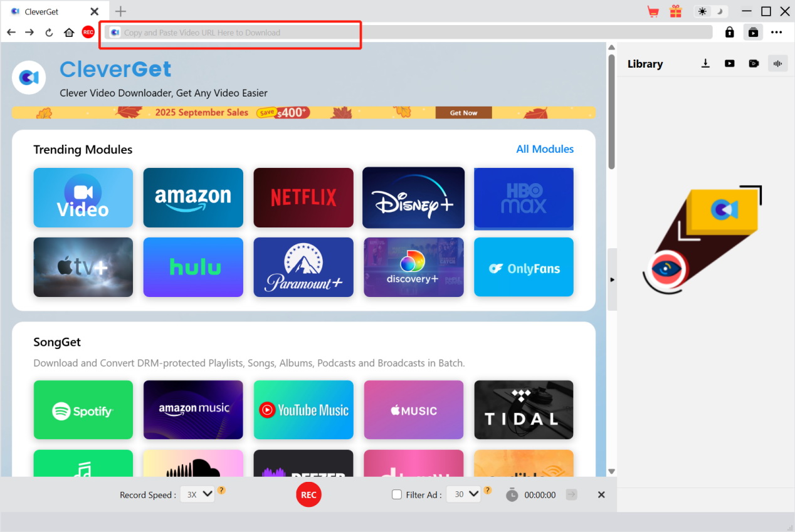Open the Spotify tile in SongGet

click(x=83, y=410)
